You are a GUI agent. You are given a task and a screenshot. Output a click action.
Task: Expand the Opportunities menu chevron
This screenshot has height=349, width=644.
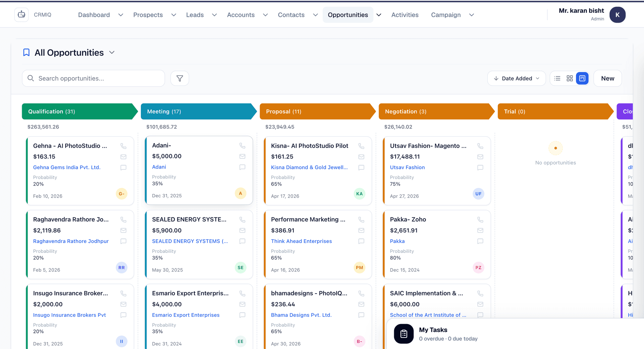(379, 15)
